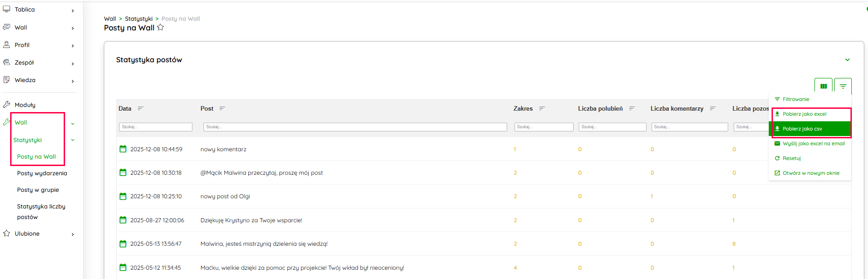868x279 pixels.
Task: Select Filtrowanie from the dropdown menu
Action: tap(810, 99)
